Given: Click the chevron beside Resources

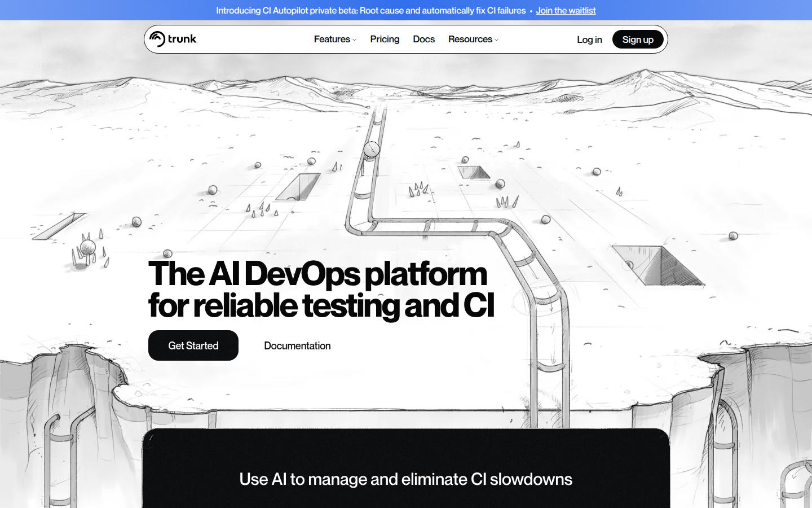Looking at the screenshot, I should (x=497, y=40).
